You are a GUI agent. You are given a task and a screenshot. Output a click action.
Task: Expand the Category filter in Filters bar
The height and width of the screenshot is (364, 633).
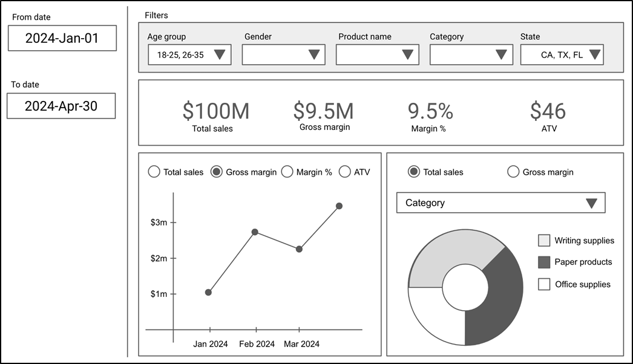pyautogui.click(x=471, y=54)
